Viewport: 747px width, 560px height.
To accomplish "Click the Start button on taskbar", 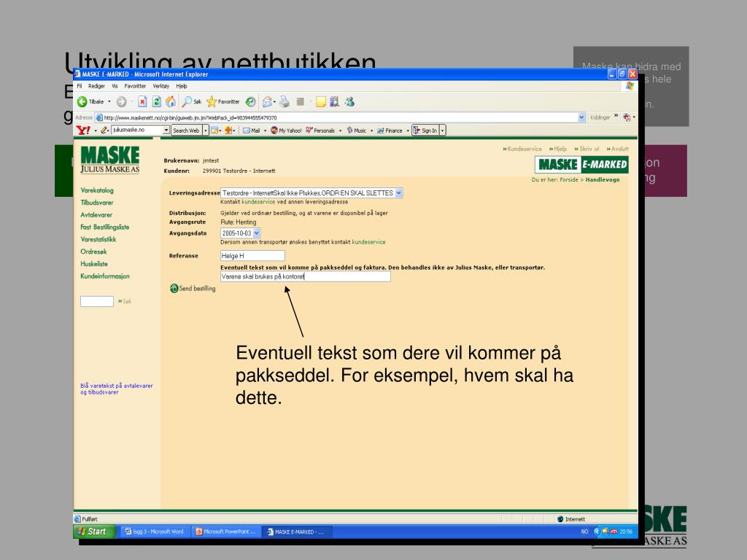I will (94, 532).
